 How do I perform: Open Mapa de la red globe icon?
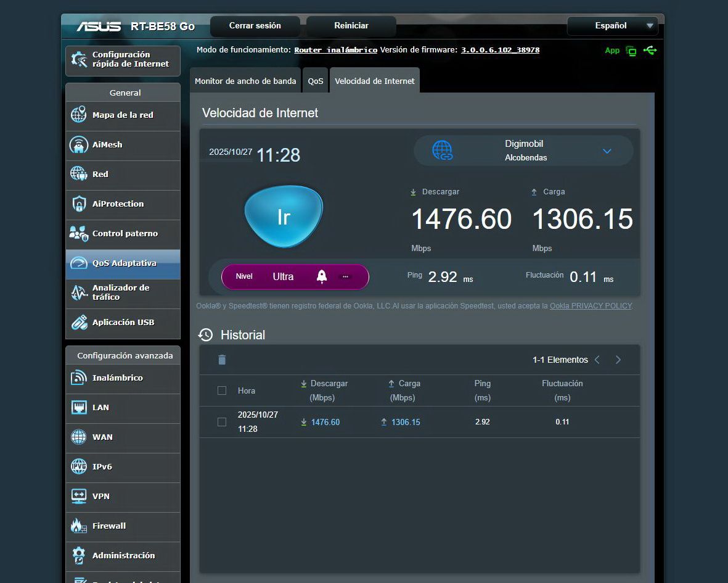[x=78, y=114]
